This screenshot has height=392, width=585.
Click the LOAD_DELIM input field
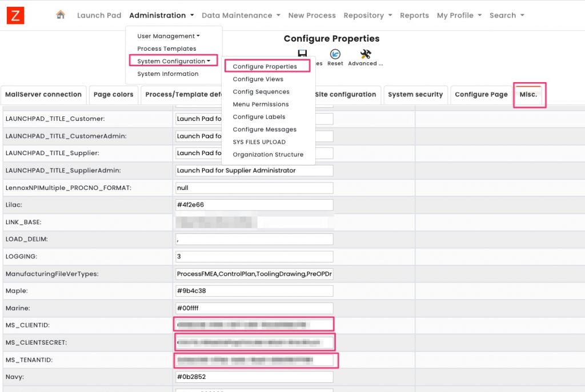pyautogui.click(x=254, y=239)
